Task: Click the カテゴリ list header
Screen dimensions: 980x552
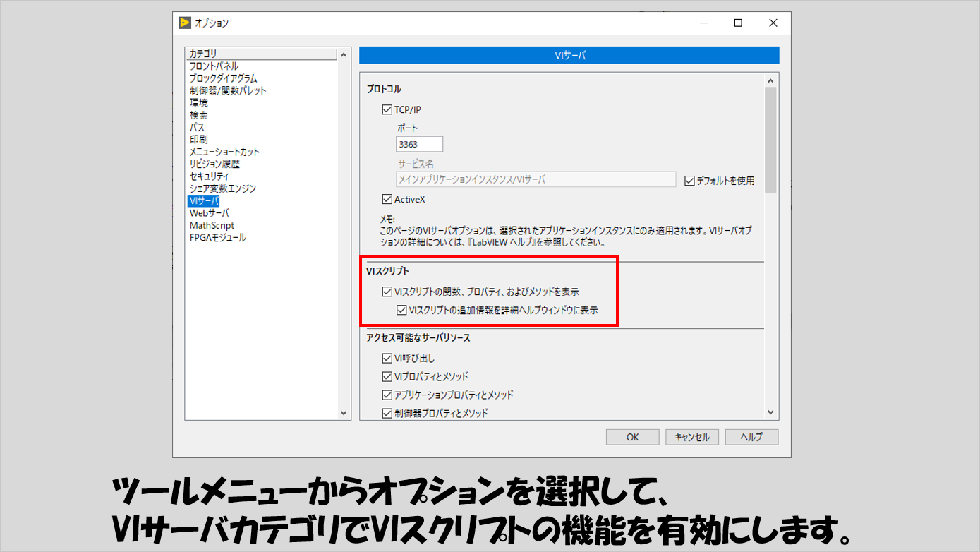Action: 261,54
